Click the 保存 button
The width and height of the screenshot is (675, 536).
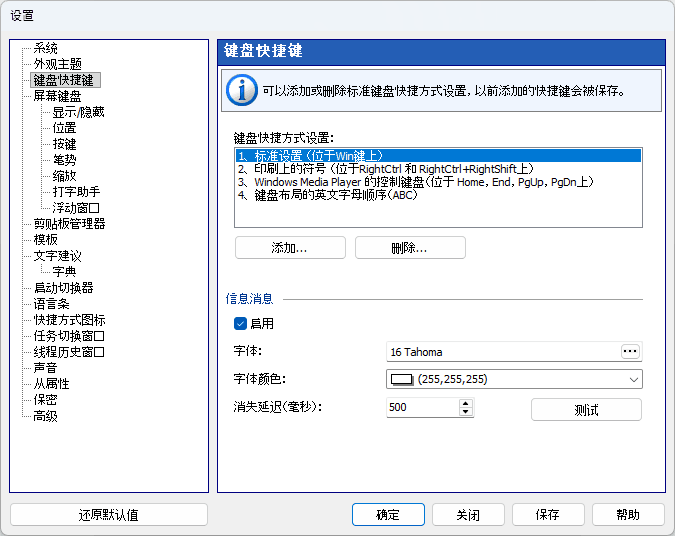click(x=548, y=515)
